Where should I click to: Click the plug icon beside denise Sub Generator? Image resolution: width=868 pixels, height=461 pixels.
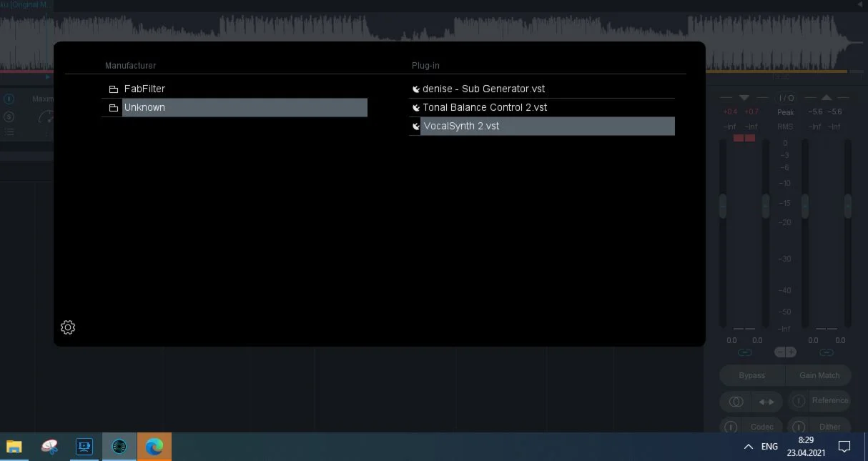415,89
